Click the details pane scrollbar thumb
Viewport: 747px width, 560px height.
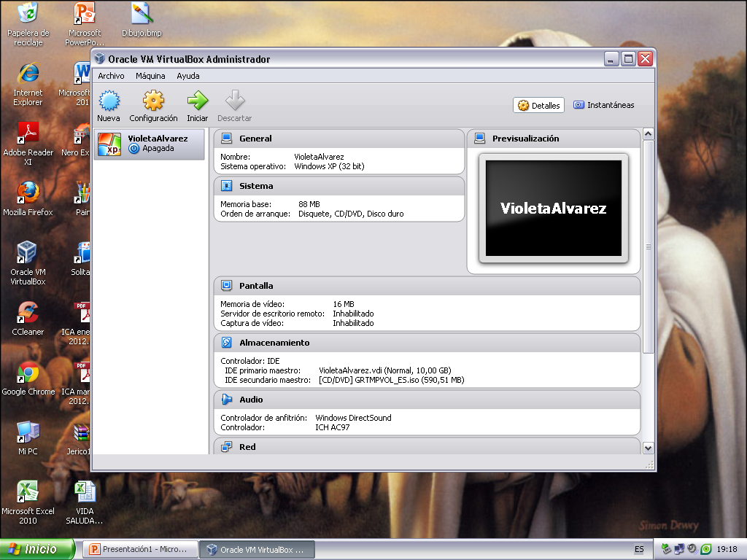point(648,246)
